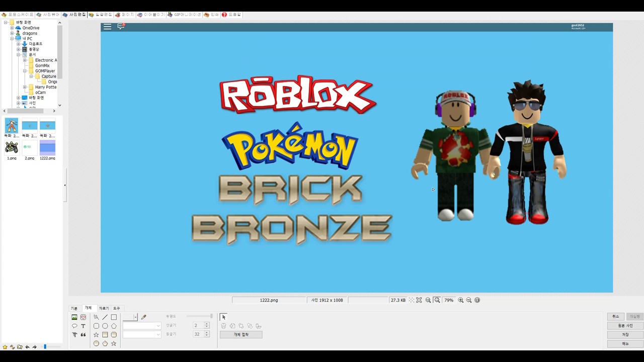Click the 메뉴 button
This screenshot has width=644, height=362.
click(625, 344)
